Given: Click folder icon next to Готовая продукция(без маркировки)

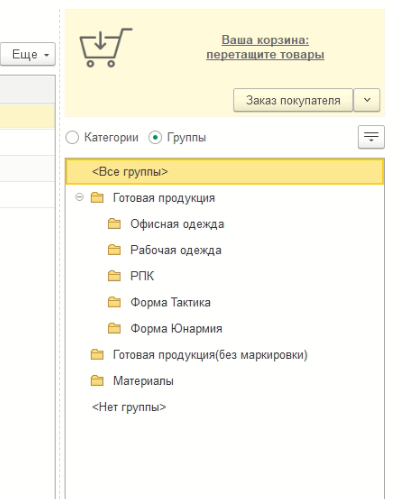Looking at the screenshot, I should 97,354.
